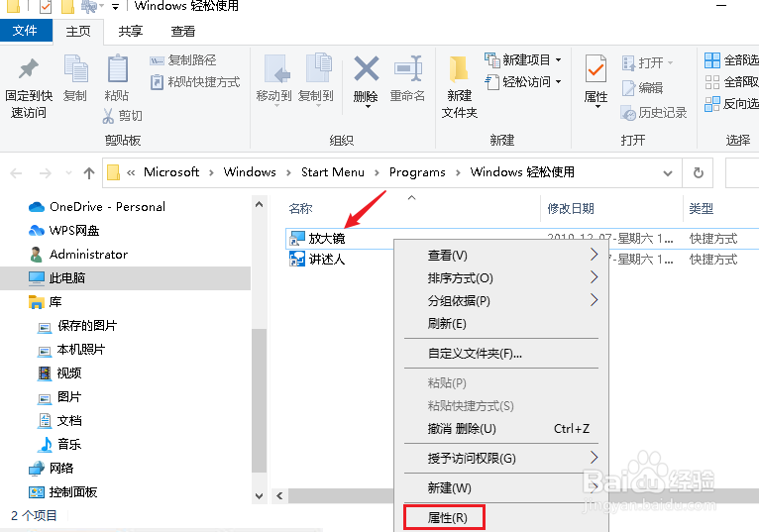Click New folder (新建文件夹) icon
Image resolution: width=759 pixels, height=532 pixels.
[459, 68]
